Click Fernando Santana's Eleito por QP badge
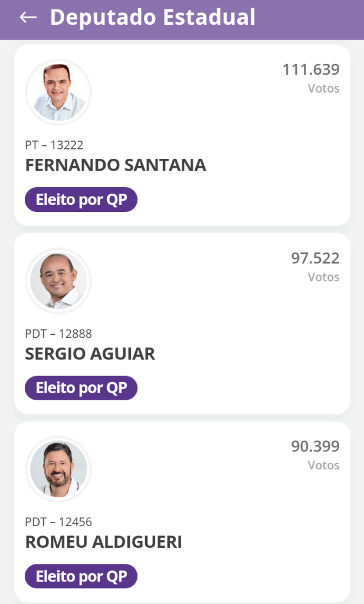 (81, 200)
